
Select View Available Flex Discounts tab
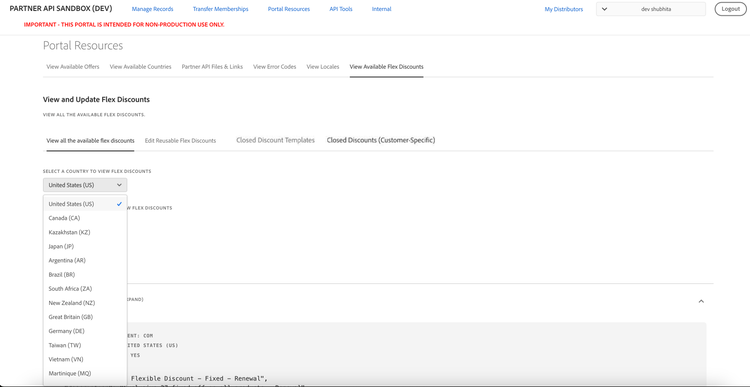click(x=386, y=67)
